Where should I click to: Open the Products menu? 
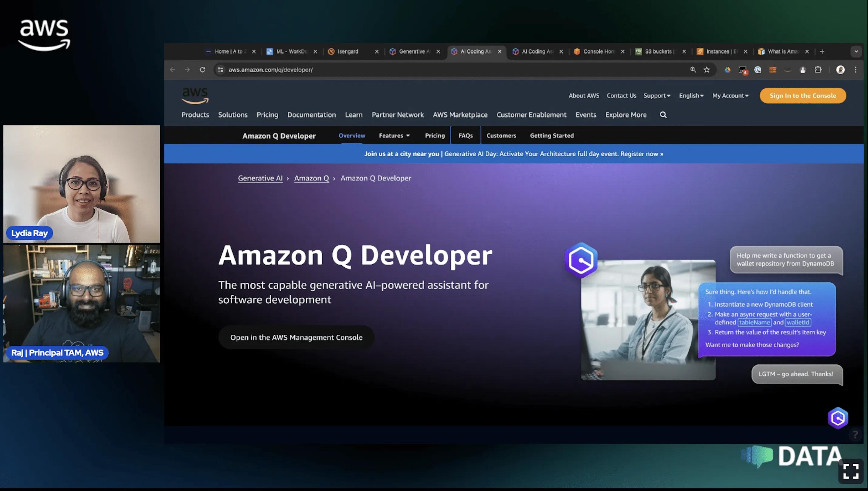(x=195, y=115)
